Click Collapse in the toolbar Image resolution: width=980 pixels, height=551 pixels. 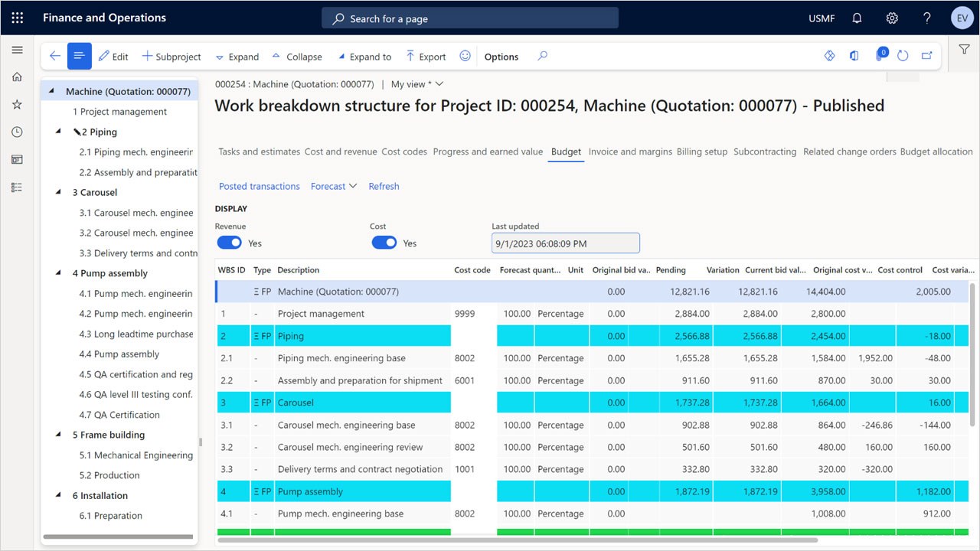(x=296, y=57)
